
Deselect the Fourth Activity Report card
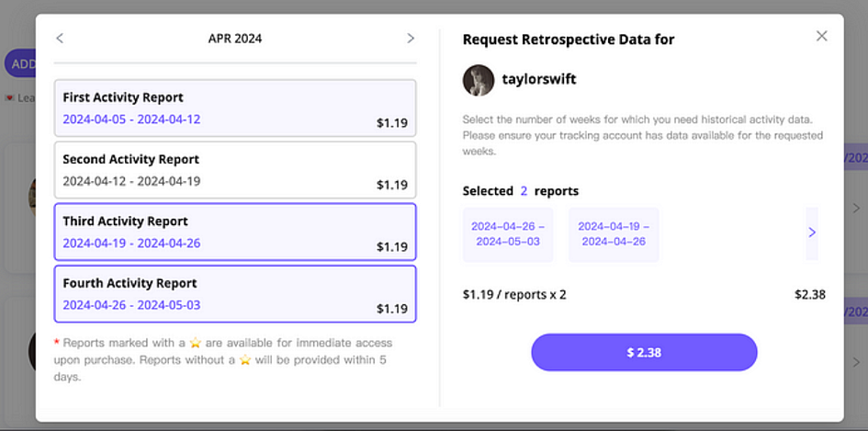pyautogui.click(x=235, y=294)
